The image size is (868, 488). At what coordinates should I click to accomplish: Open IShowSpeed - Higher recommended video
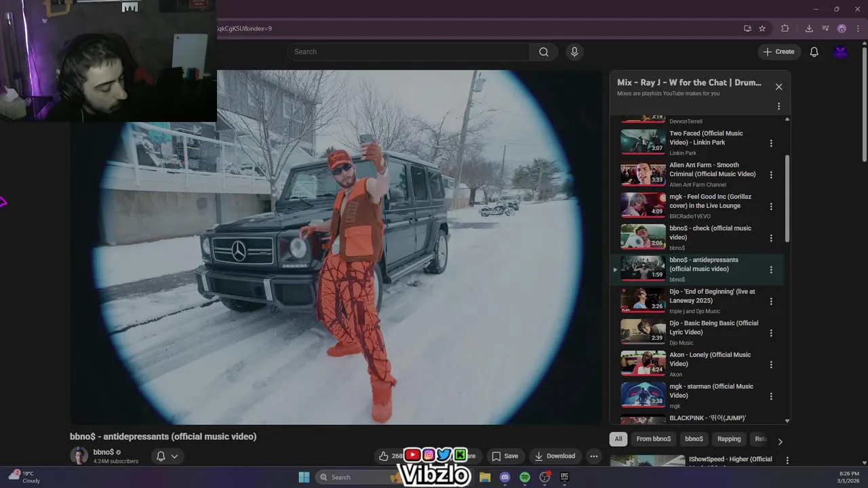[730, 460]
